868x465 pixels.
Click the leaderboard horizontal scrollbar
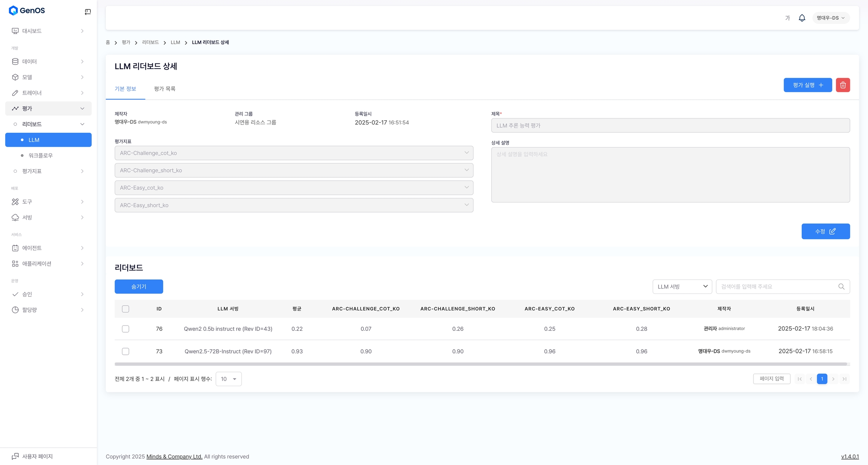480,364
